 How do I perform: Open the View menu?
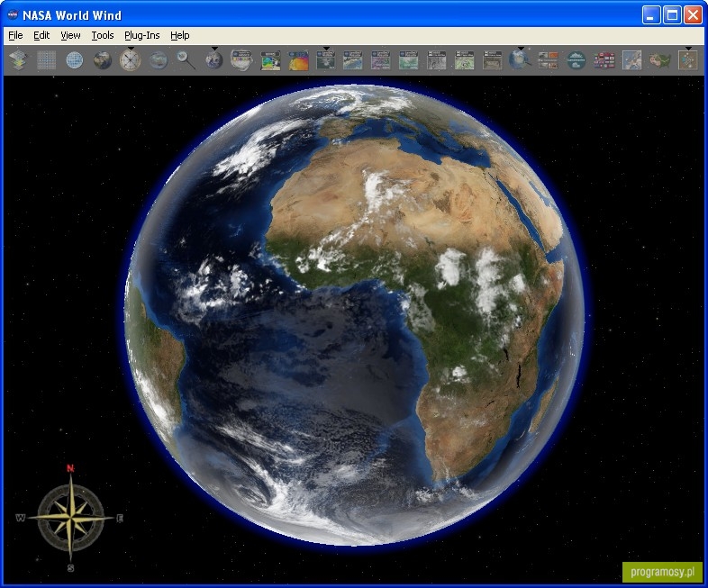click(x=70, y=35)
